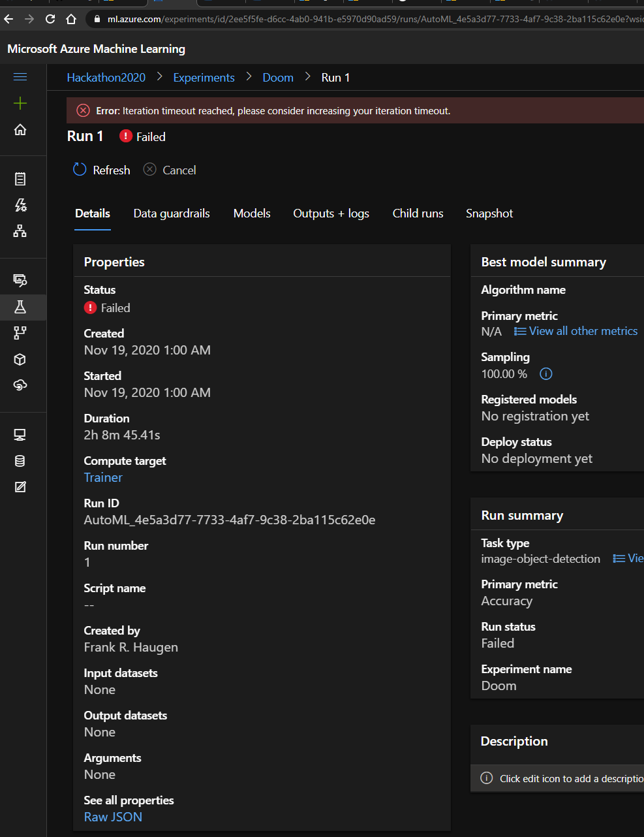
Task: Switch to the Data guardrails tab
Action: coord(172,213)
